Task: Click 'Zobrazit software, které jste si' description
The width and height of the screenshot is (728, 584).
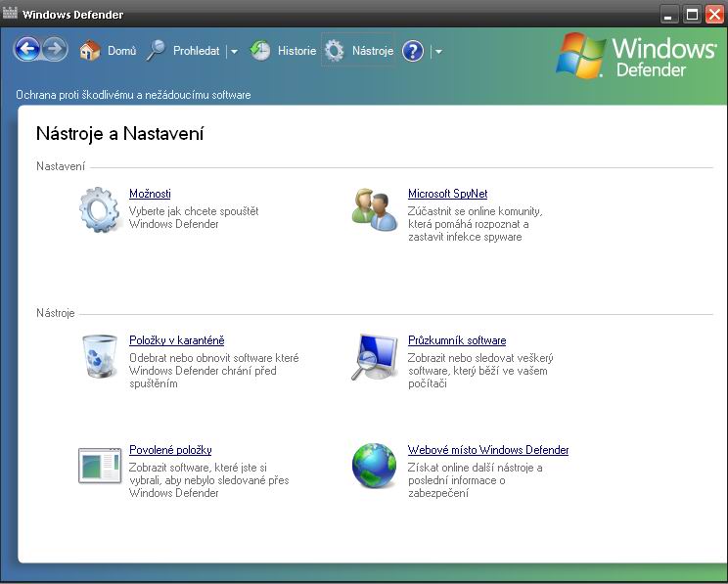Action: 209,480
